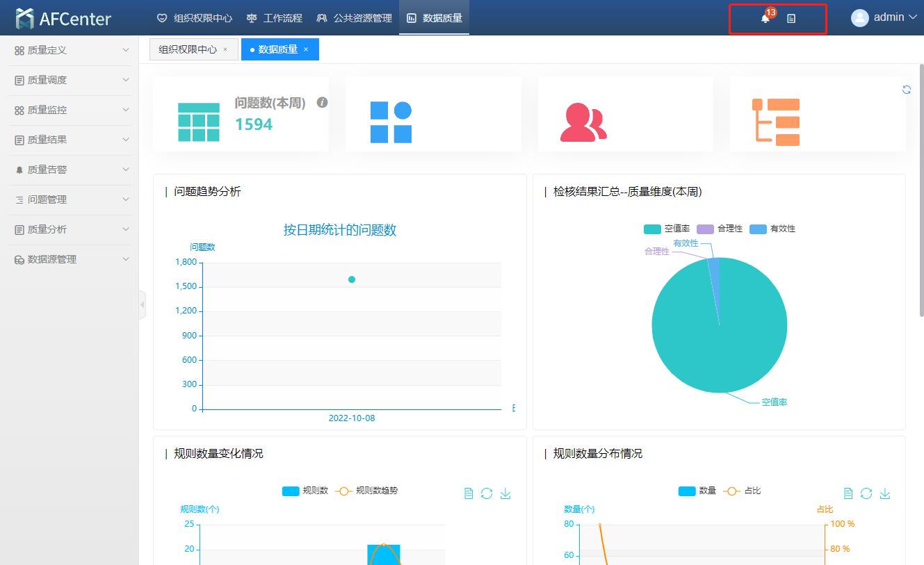Click the info icon next to 问题数(本周)
The width and height of the screenshot is (924, 565).
click(322, 102)
